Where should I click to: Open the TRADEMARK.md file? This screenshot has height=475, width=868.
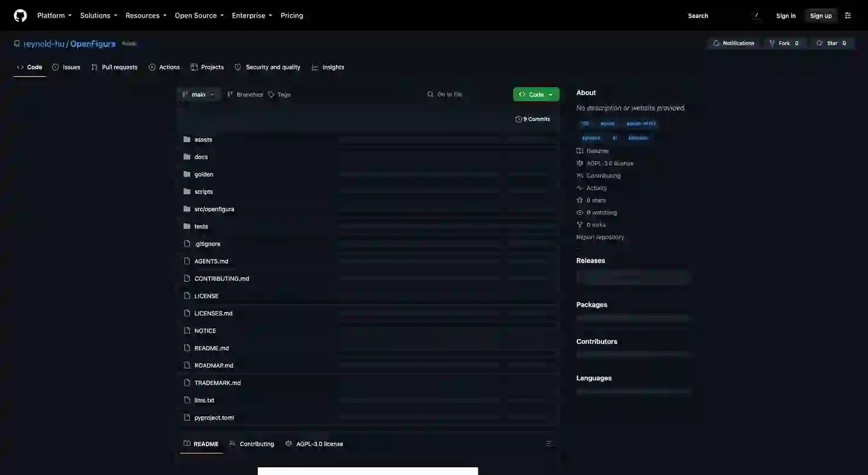click(x=218, y=383)
